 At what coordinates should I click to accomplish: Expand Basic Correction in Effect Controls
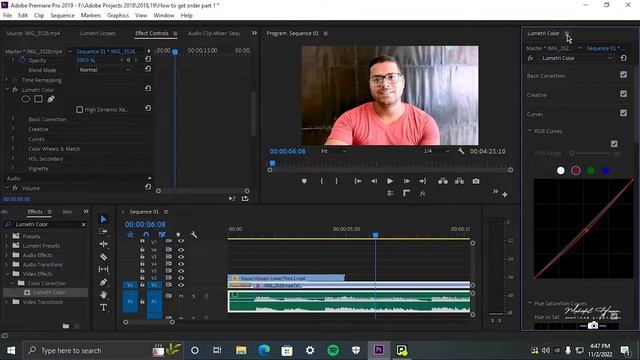13,119
